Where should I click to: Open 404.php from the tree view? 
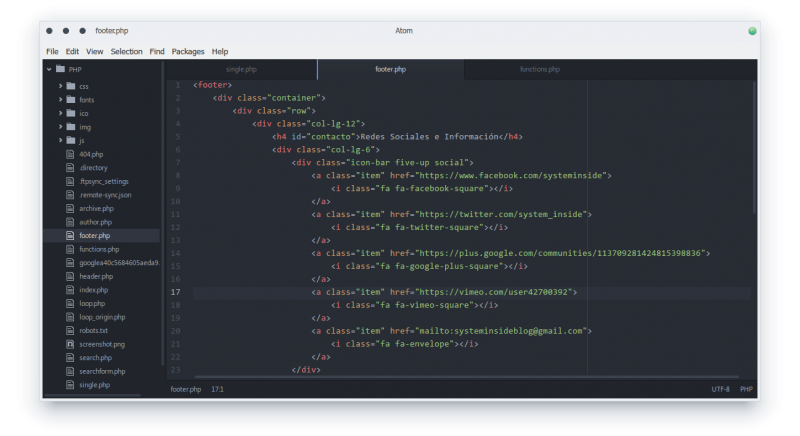[91, 154]
